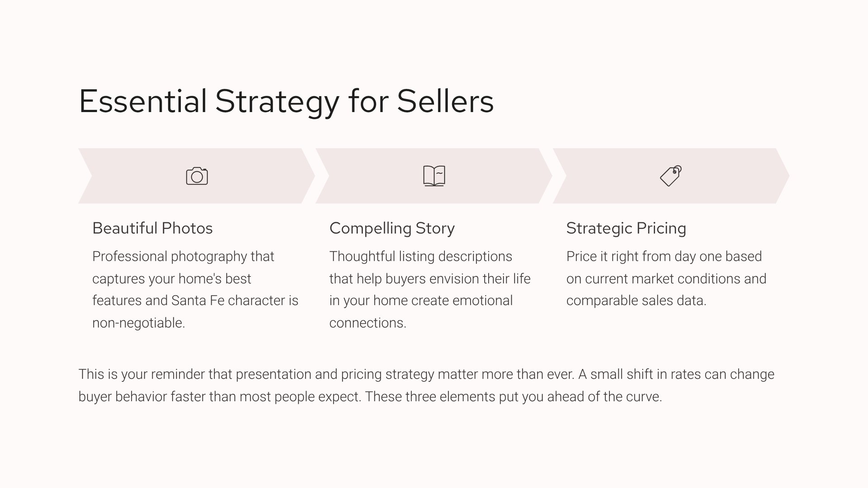Click 'non-negotiable.' text
The height and width of the screenshot is (488, 868).
pos(138,323)
